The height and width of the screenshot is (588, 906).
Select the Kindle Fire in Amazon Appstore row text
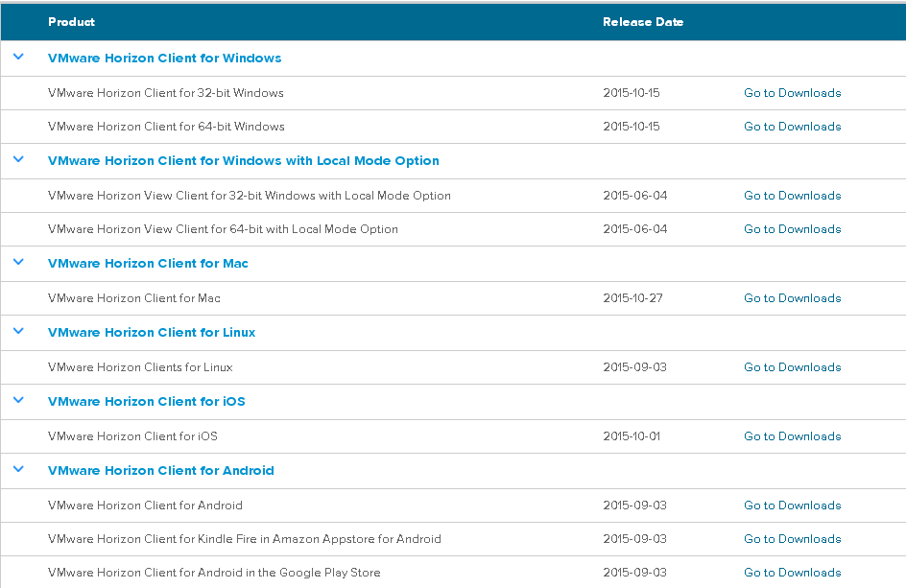[x=245, y=538]
